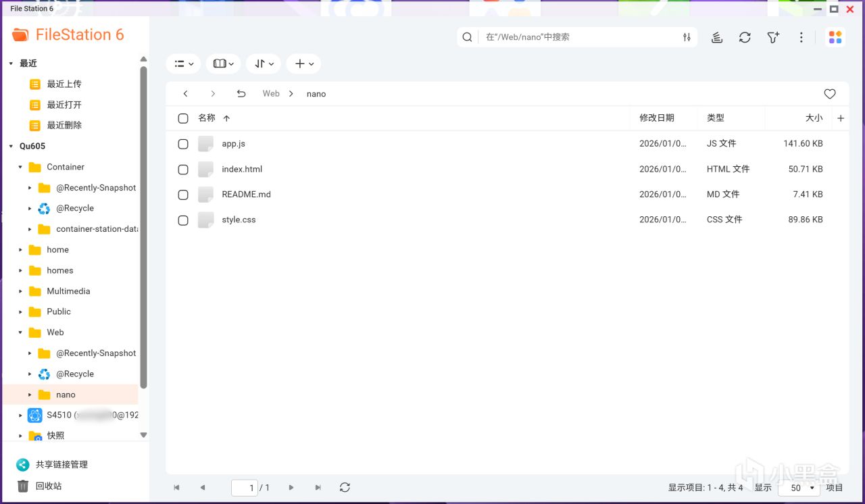Viewport: 865px width, 504px height.
Task: Expand the Multimedia folder
Action: [20, 291]
